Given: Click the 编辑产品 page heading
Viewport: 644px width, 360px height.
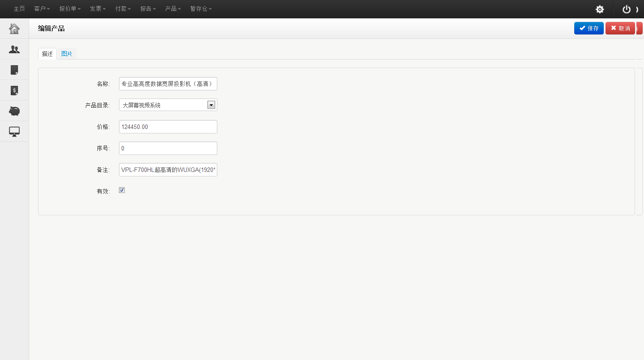Looking at the screenshot, I should click(51, 29).
